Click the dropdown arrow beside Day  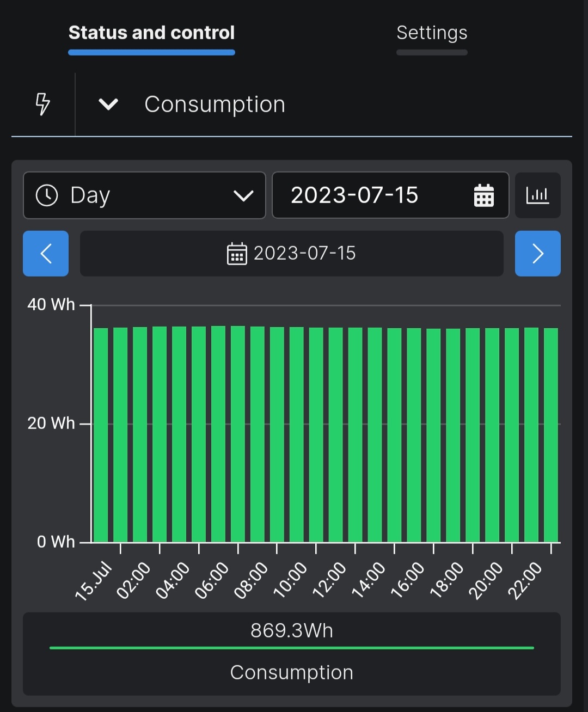click(x=243, y=196)
